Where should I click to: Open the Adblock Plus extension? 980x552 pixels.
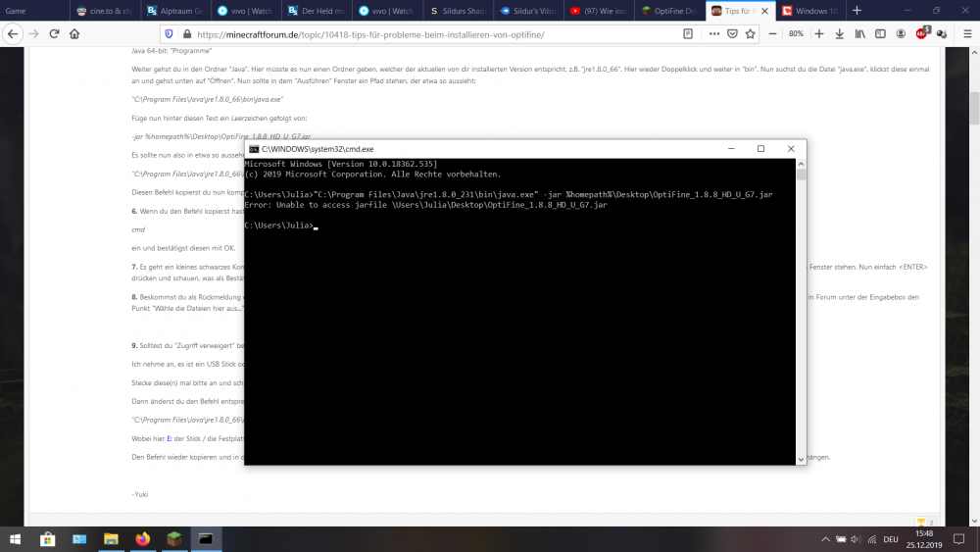pos(922,33)
